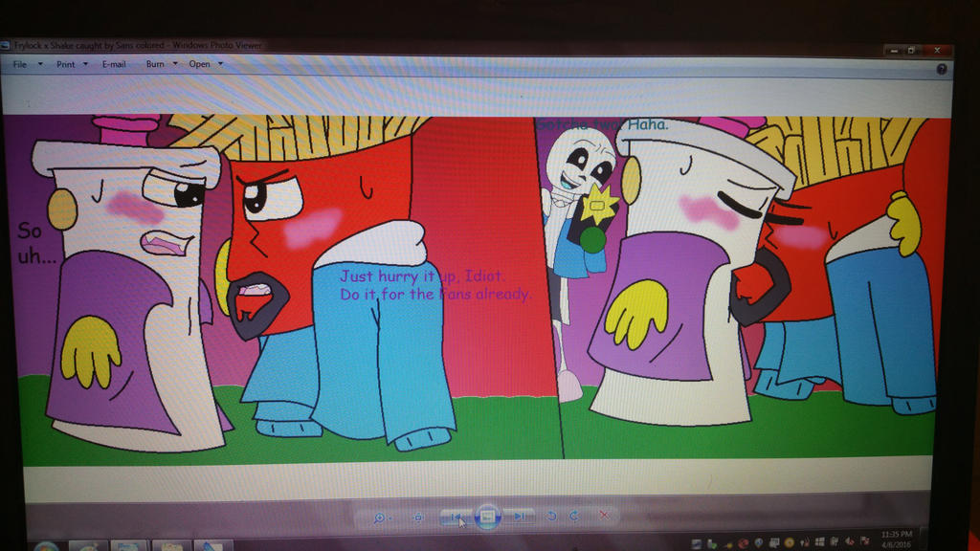Click the Windows Start button
980x551 pixels.
click(45, 547)
